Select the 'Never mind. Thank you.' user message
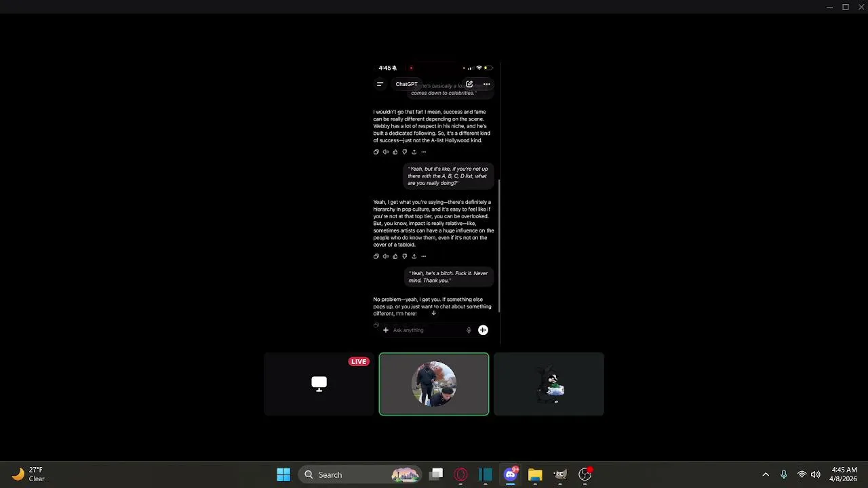868x488 pixels. tap(449, 277)
